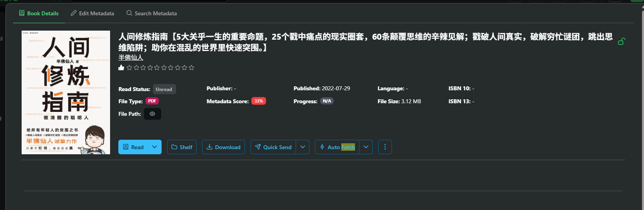The width and height of the screenshot is (644, 210).
Task: Click the book cover thumbnail
Action: [66, 92]
